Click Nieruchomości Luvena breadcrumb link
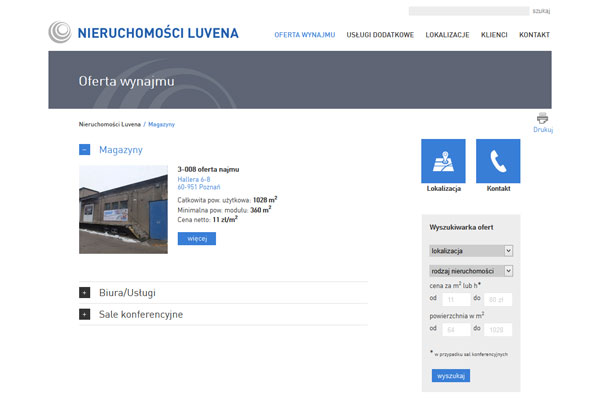600x400 pixels. click(x=110, y=124)
